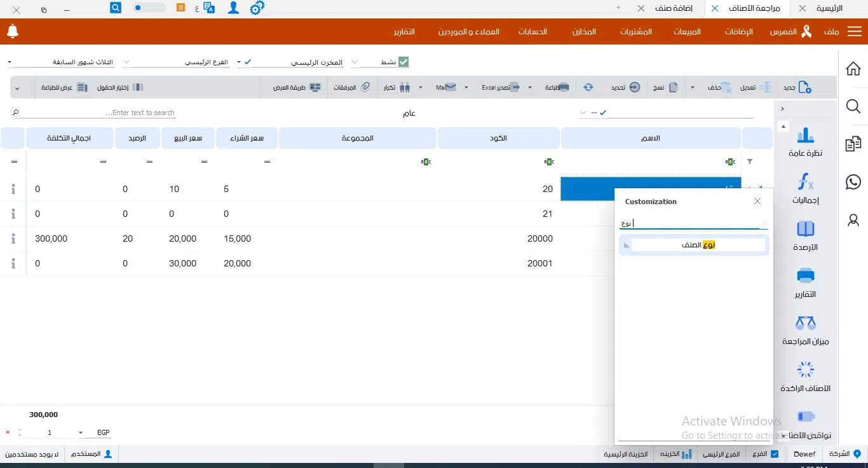
Task: Toggle the switch in the title bar
Action: point(149,8)
